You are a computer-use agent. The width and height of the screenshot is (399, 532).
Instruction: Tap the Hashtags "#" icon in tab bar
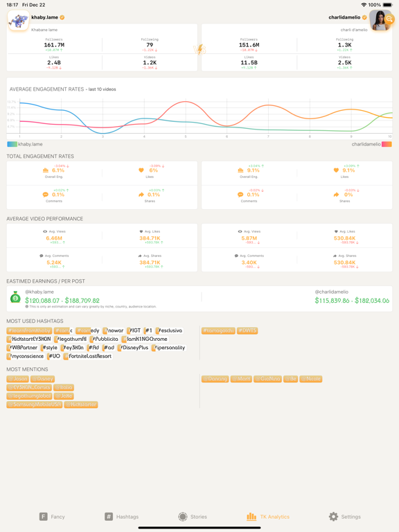tap(109, 517)
